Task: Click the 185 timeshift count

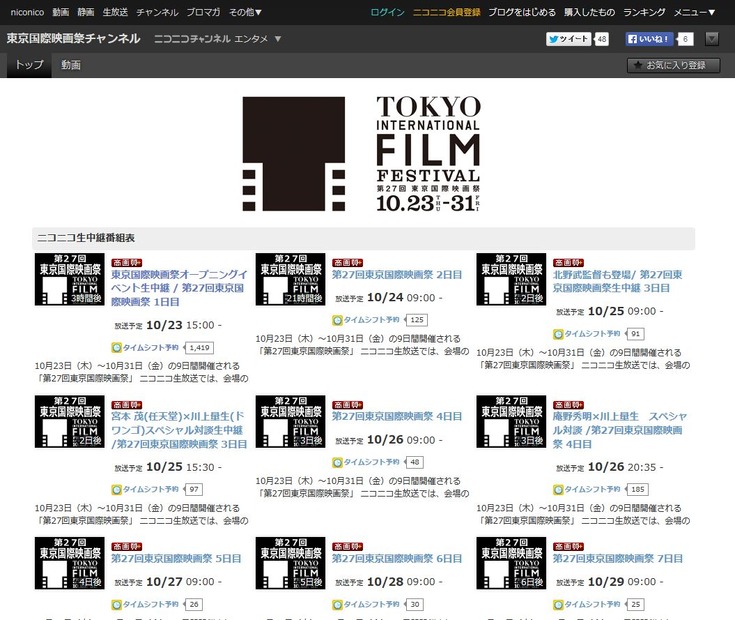Action: pos(638,490)
